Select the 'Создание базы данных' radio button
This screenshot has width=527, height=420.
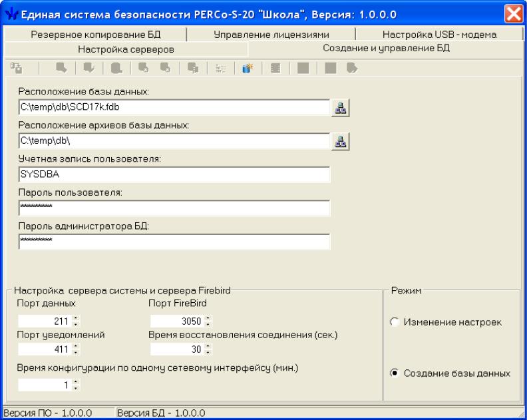[x=394, y=373]
